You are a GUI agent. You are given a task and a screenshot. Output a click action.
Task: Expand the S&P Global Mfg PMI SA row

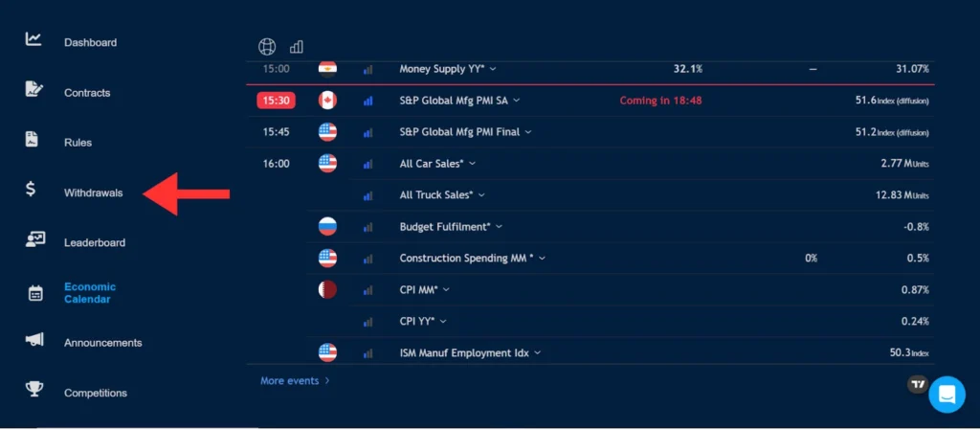(x=459, y=101)
